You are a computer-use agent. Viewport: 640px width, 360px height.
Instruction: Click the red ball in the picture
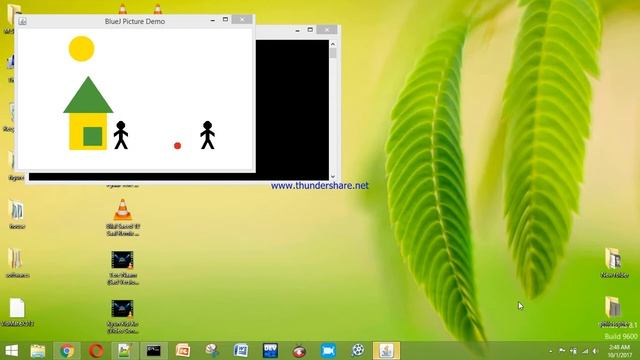[177, 146]
